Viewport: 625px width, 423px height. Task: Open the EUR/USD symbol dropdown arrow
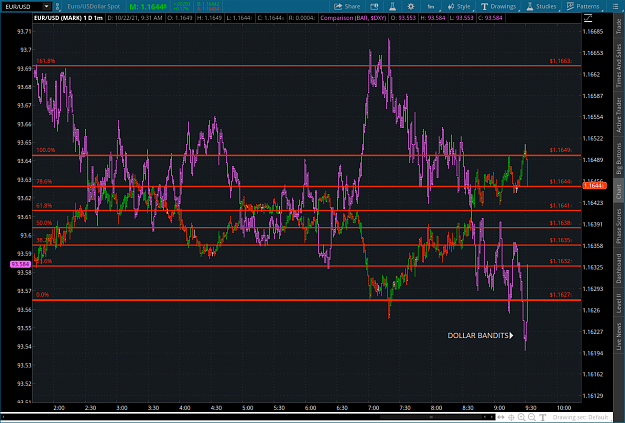[47, 6]
